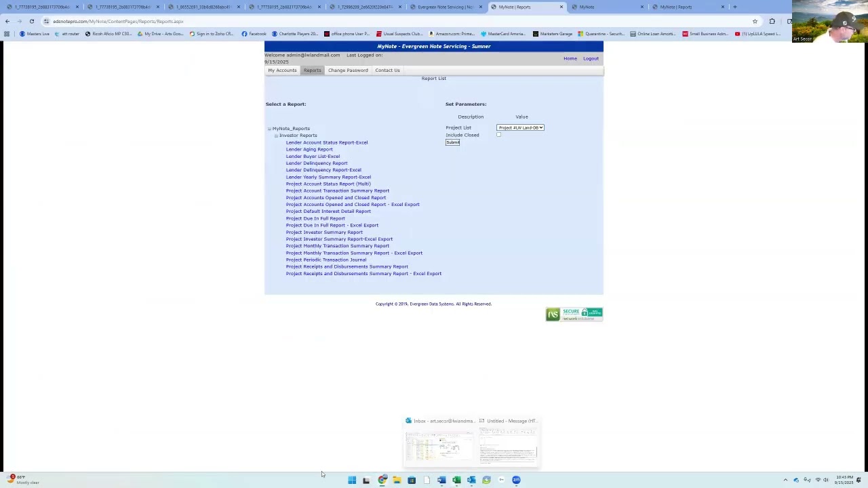
Task: Open Project Account Status Report (Multi)
Action: click(328, 184)
